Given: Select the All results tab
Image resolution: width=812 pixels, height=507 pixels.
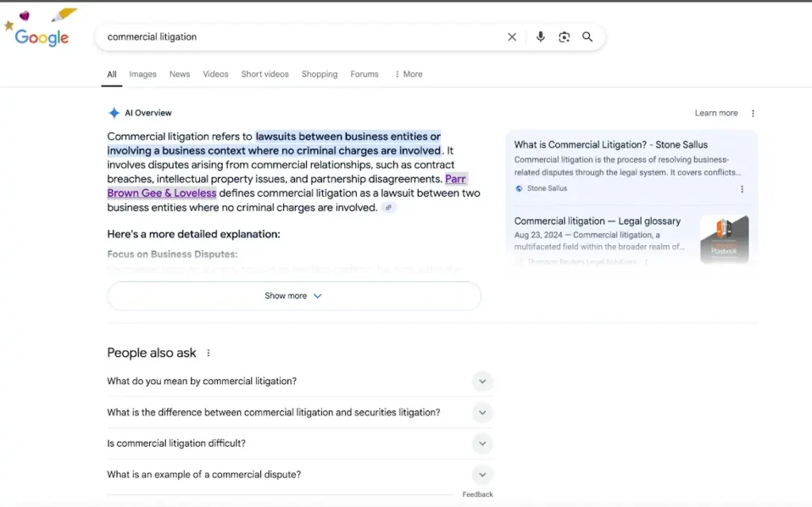Looking at the screenshot, I should point(111,74).
